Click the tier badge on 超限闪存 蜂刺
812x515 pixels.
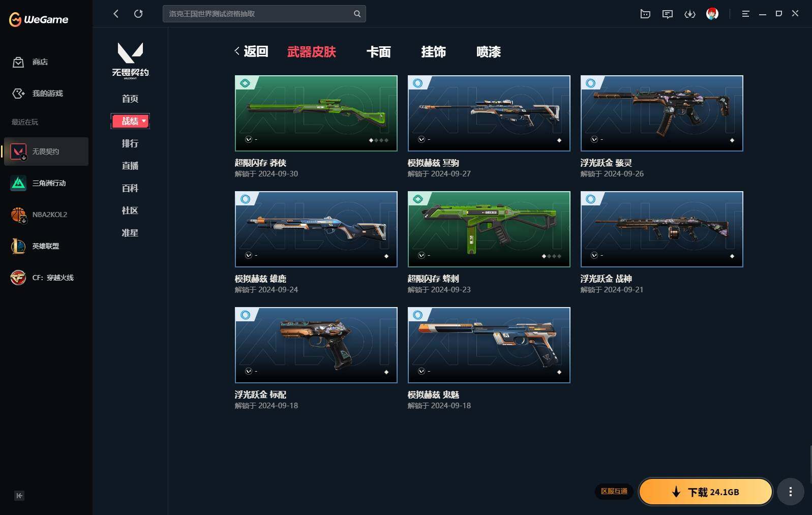pos(418,199)
